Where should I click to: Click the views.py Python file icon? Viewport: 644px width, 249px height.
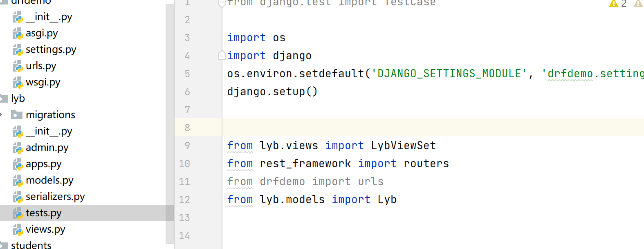point(18,230)
